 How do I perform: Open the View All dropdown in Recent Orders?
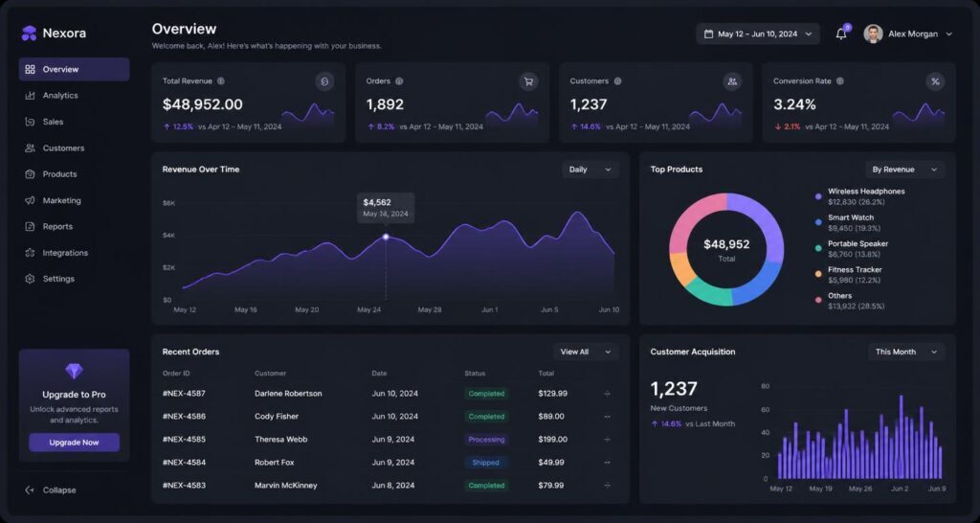tap(586, 352)
